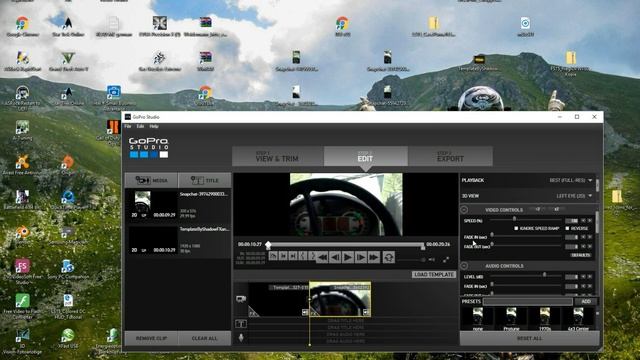
Task: Click the speaker volume icon in player
Action: tap(432, 260)
